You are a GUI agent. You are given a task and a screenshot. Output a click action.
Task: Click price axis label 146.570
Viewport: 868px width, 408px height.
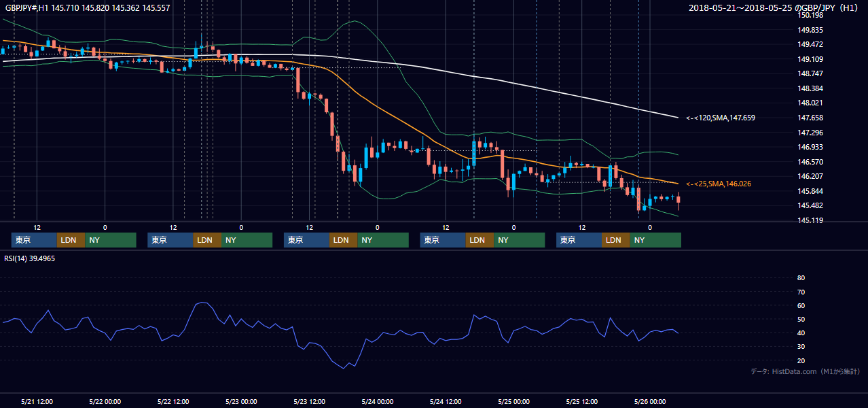click(x=810, y=162)
